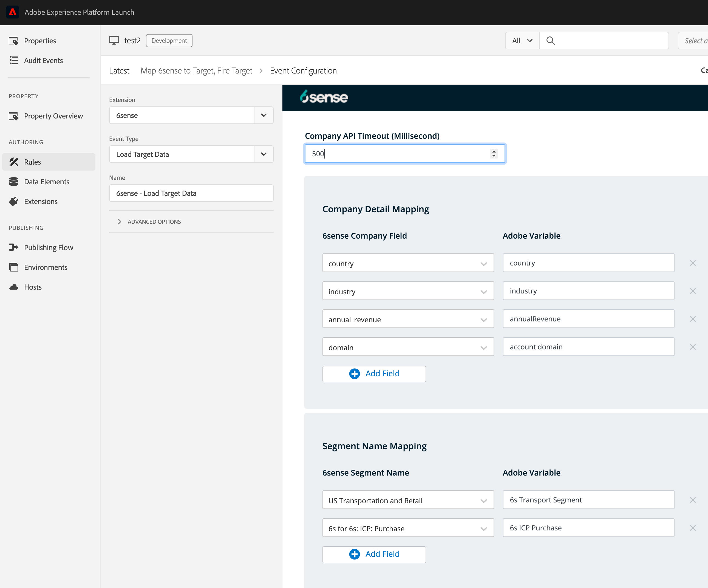The image size is (708, 588).
Task: Add Field under Segment Name Mapping
Action: (x=374, y=554)
